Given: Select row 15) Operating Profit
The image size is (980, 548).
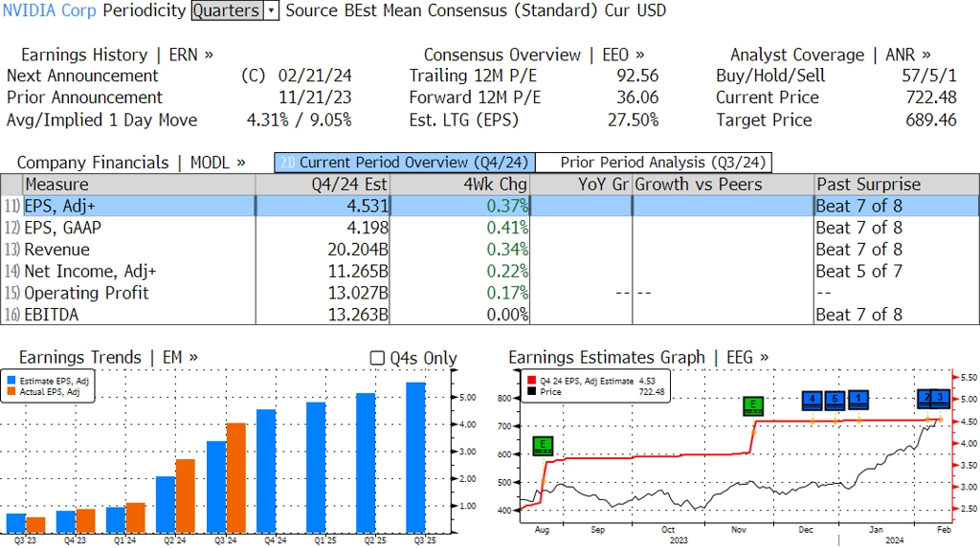Looking at the screenshot, I should [x=490, y=293].
